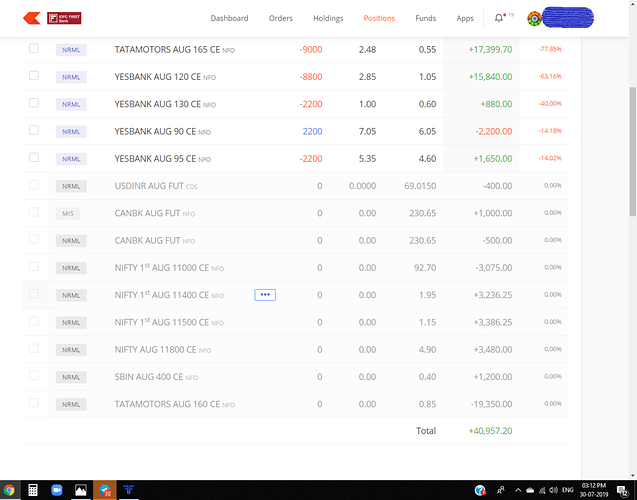Toggle checkbox for USDINR AUG FUT
Viewport: 637px width, 500px height.
click(34, 185)
